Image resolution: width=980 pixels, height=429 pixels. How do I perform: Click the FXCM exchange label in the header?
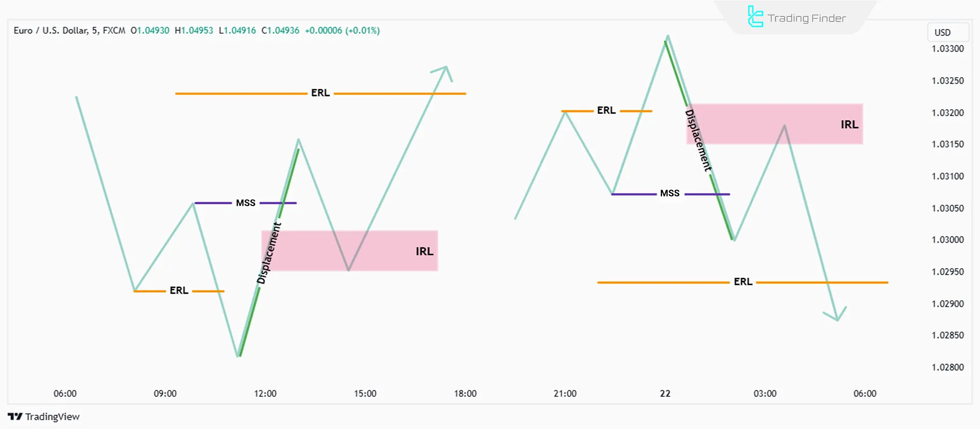click(114, 31)
